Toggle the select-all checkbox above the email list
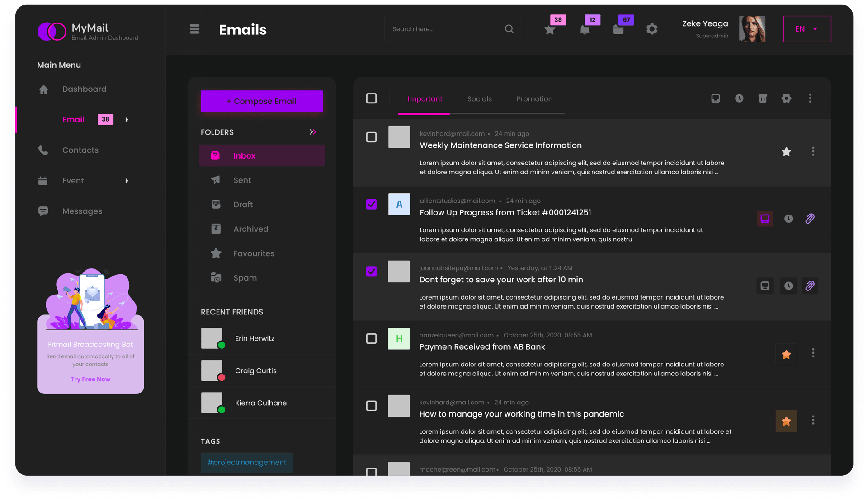 point(371,98)
